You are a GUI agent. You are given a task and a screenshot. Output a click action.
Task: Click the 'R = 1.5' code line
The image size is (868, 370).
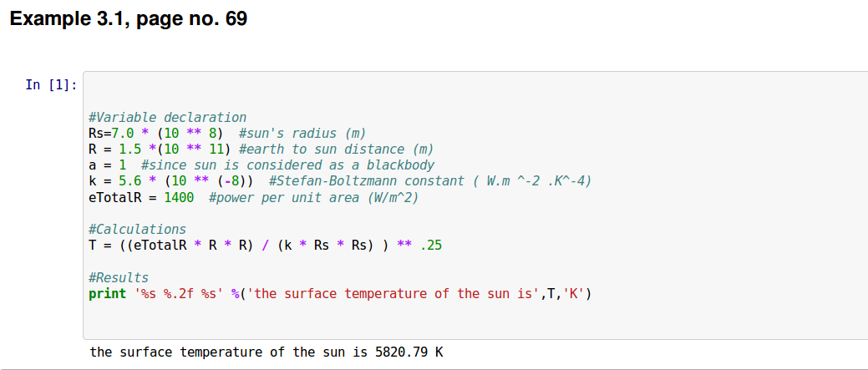click(117, 150)
